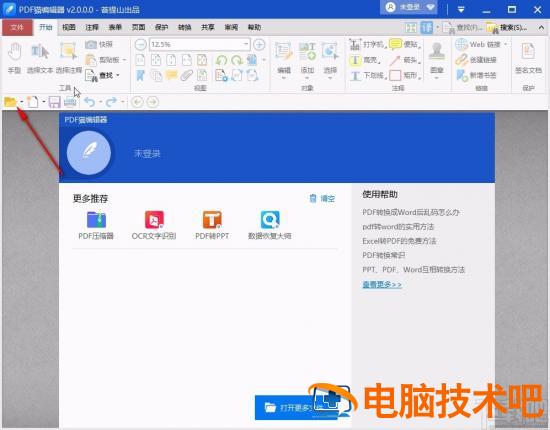Switch to the View (视图) tab
Image resolution: width=550 pixels, height=430 pixels.
pyautogui.click(x=69, y=27)
